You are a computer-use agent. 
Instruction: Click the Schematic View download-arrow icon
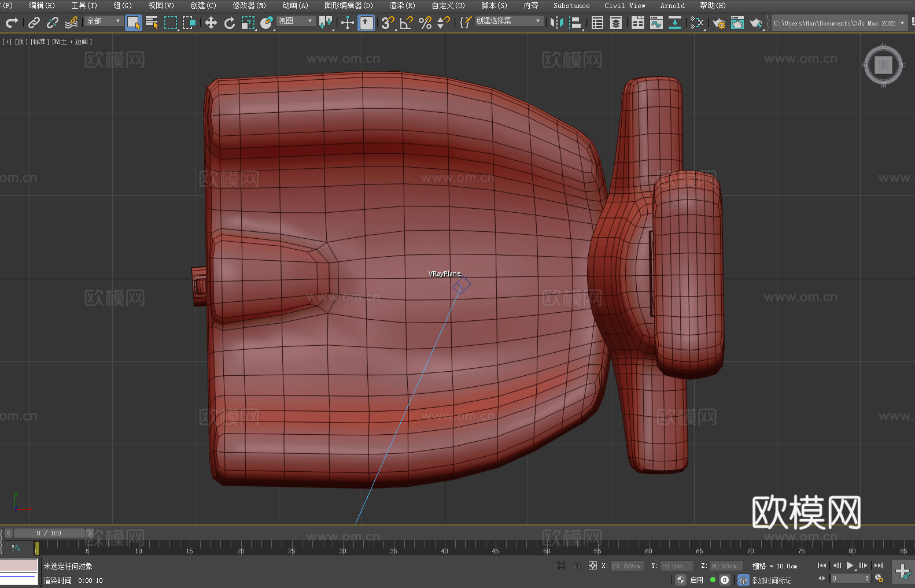tap(675, 23)
